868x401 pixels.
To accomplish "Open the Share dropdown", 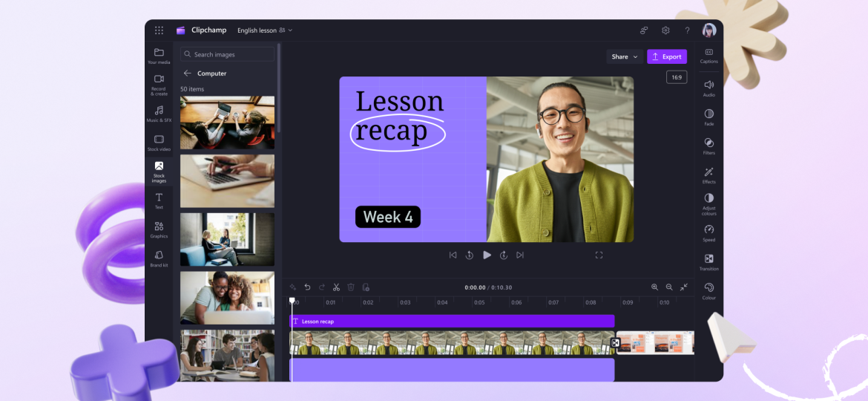I will tap(625, 56).
